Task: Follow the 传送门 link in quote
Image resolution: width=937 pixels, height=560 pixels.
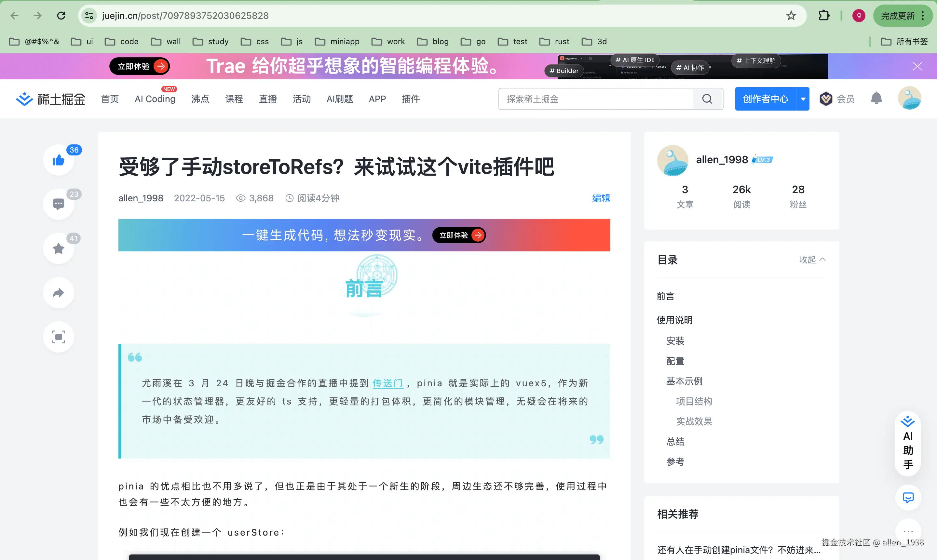Action: click(388, 383)
